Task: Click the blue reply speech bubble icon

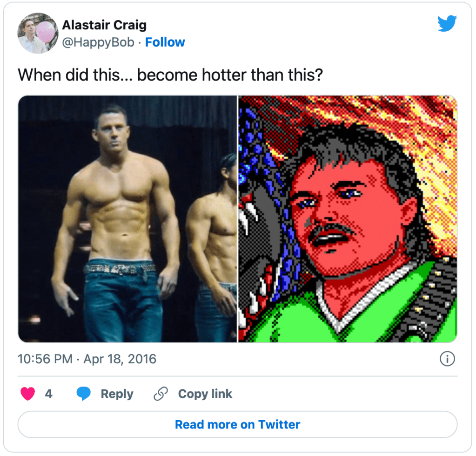Action: coord(84,394)
